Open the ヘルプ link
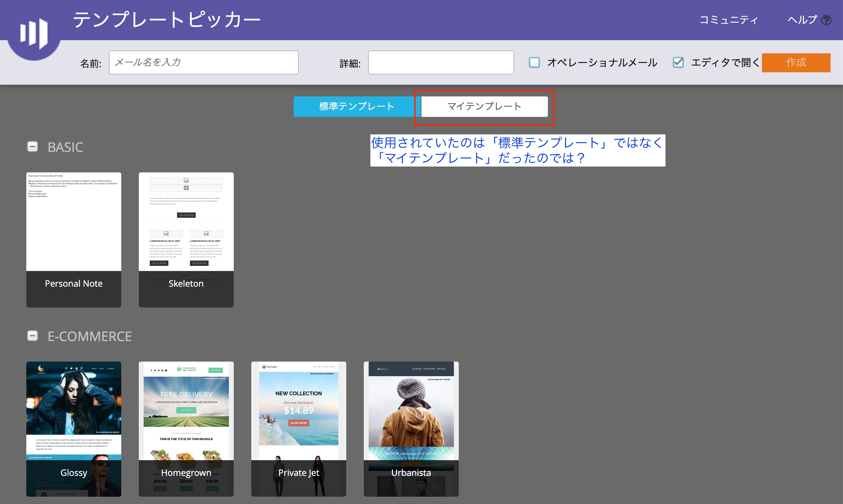The height and width of the screenshot is (504, 843). [x=802, y=20]
